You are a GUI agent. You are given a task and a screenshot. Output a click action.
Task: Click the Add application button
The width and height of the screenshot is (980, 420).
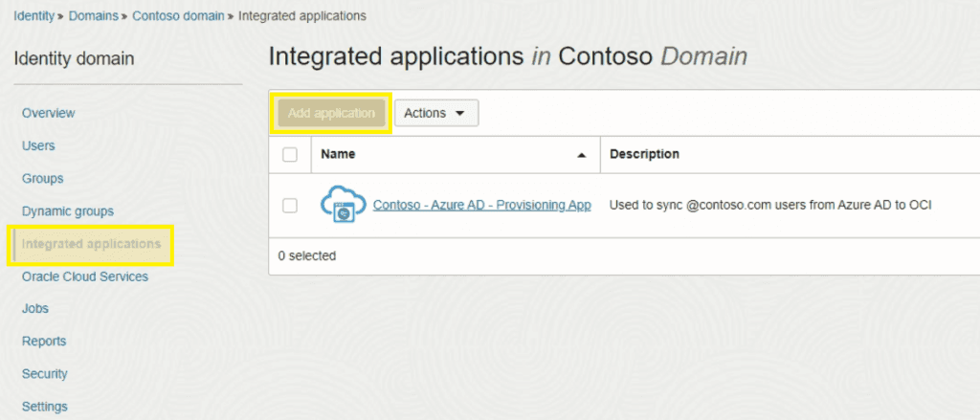point(331,113)
